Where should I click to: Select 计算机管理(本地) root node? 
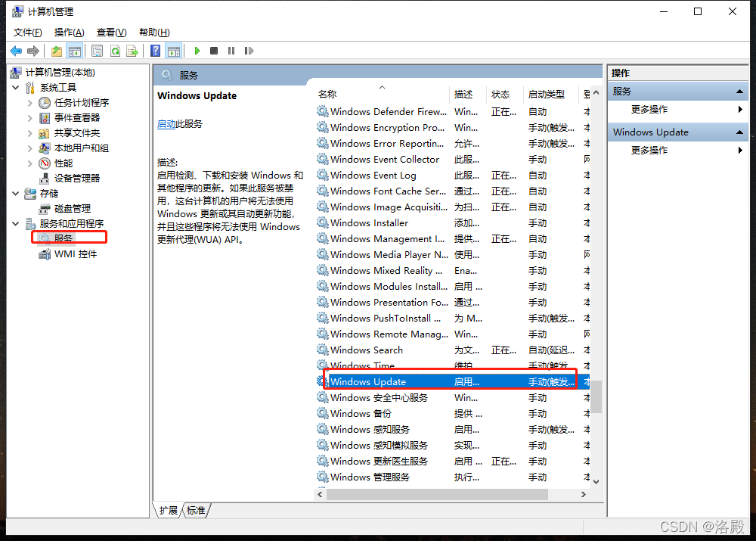pyautogui.click(x=60, y=73)
